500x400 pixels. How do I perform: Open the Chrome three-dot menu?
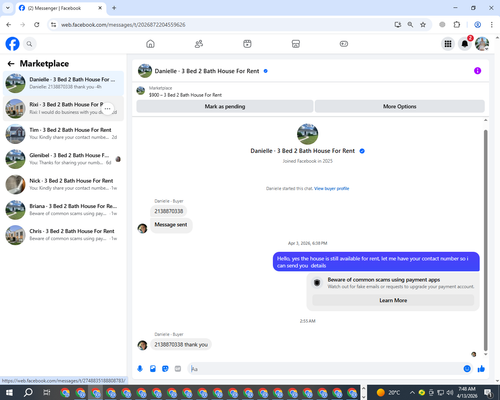click(492, 25)
